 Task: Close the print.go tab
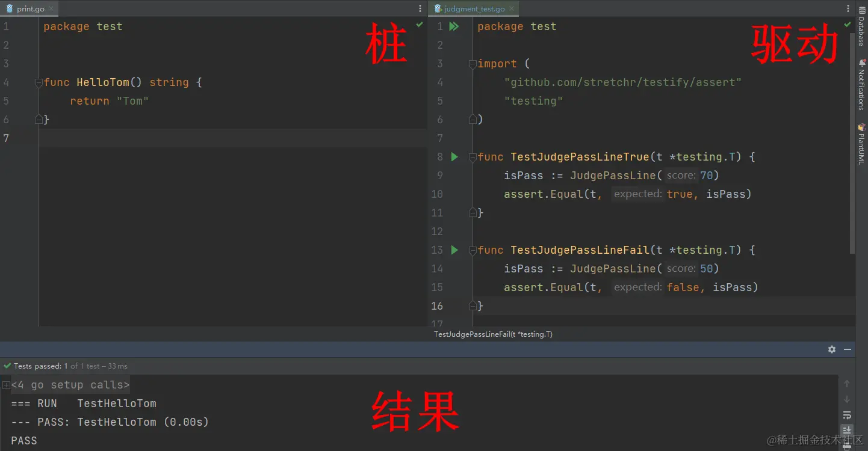pos(51,9)
